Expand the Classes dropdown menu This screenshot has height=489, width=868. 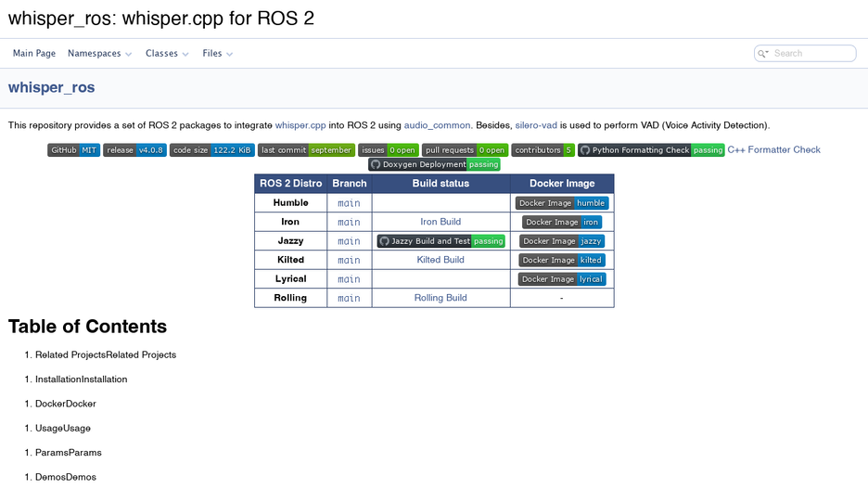coord(167,54)
